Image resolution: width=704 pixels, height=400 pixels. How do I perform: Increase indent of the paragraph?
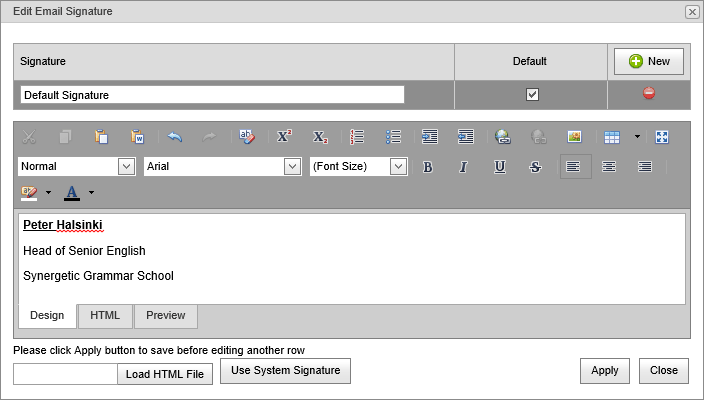tap(430, 136)
